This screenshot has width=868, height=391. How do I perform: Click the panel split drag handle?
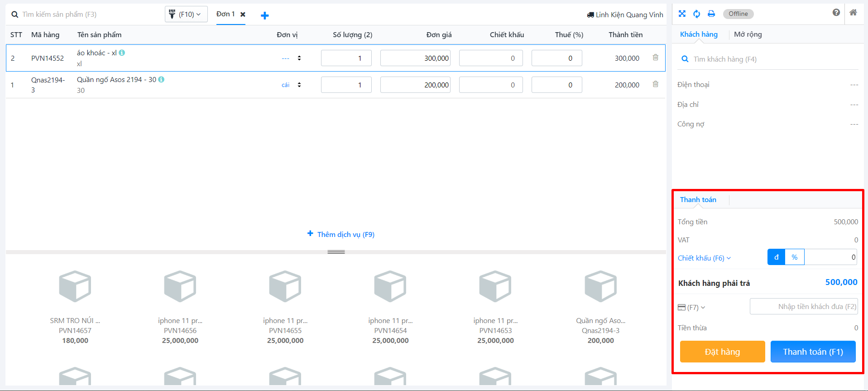pos(336,252)
